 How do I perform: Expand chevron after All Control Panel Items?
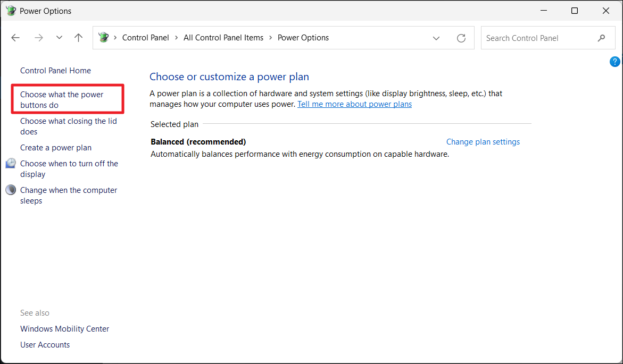pyautogui.click(x=270, y=38)
